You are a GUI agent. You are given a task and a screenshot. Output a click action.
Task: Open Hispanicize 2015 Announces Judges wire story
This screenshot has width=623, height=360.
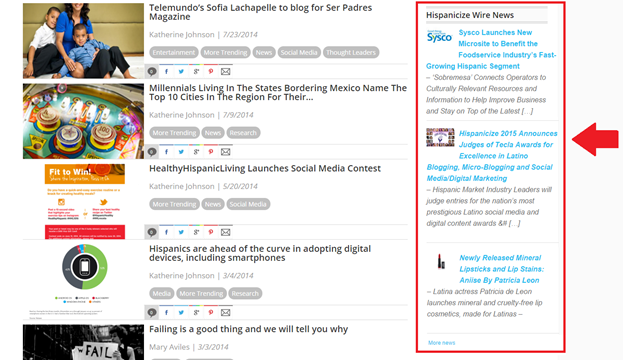492,156
